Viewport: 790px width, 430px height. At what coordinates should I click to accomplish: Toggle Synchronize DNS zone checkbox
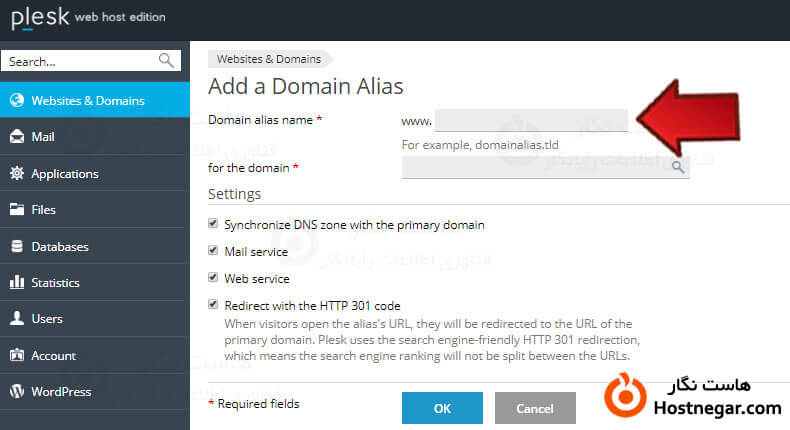pos(213,225)
